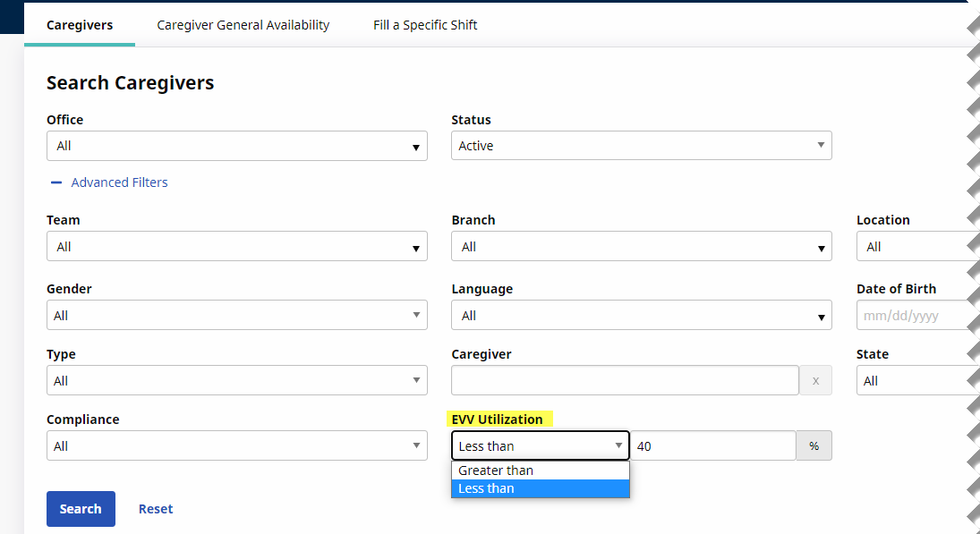Collapse the Advanced Filters section
Image resolution: width=980 pixels, height=534 pixels.
109,182
